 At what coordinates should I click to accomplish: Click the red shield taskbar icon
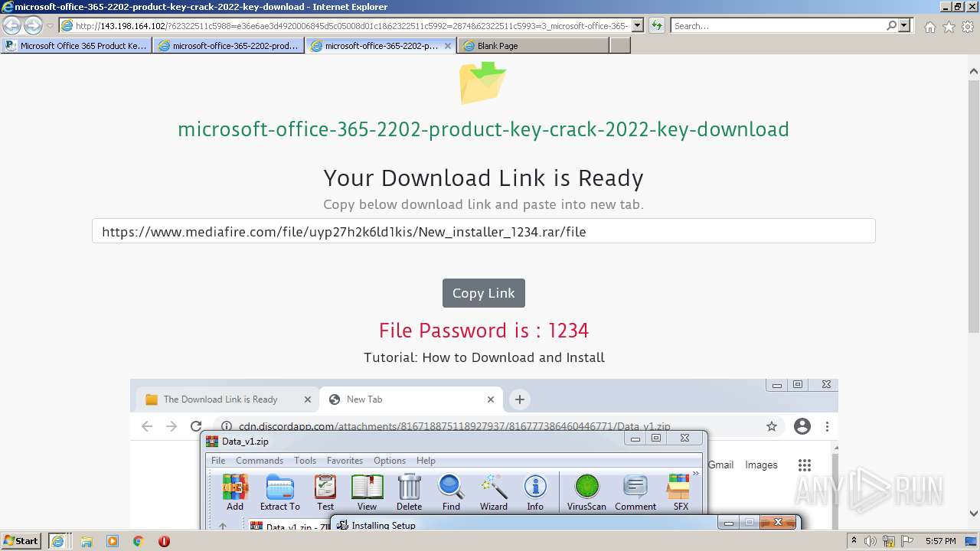(x=164, y=541)
